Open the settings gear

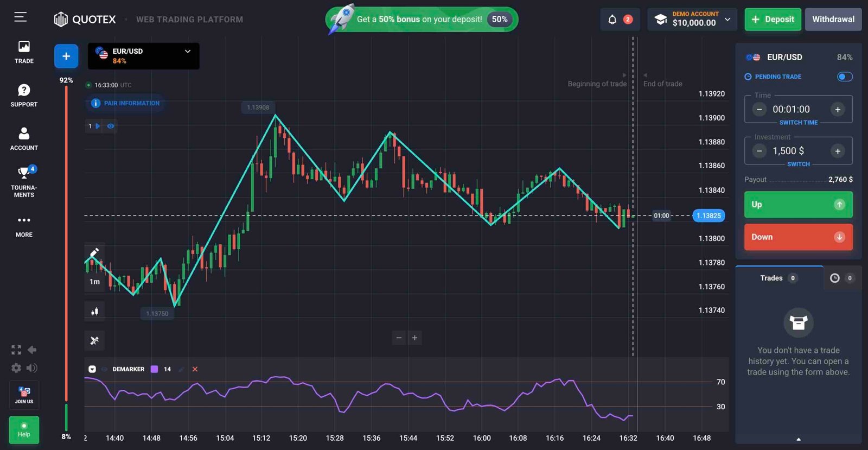[16, 368]
